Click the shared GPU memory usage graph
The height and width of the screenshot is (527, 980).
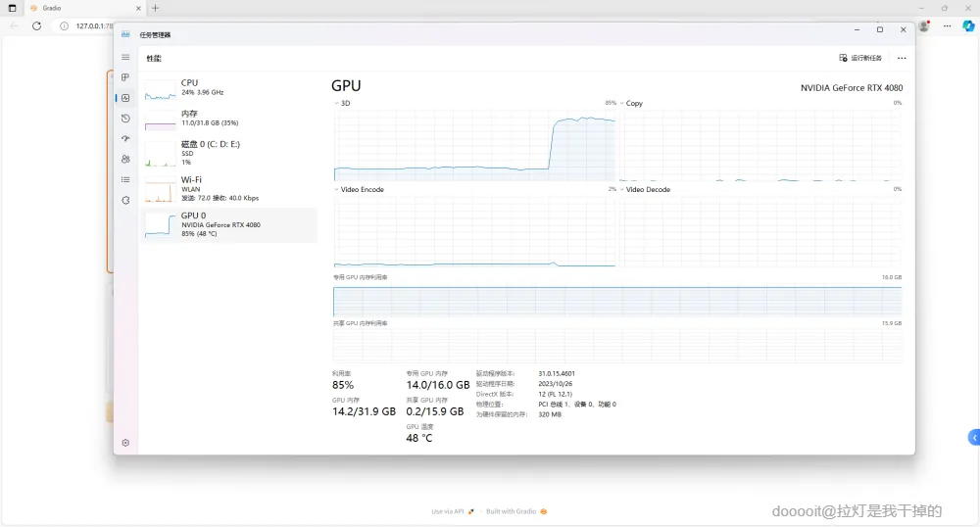pyautogui.click(x=617, y=346)
